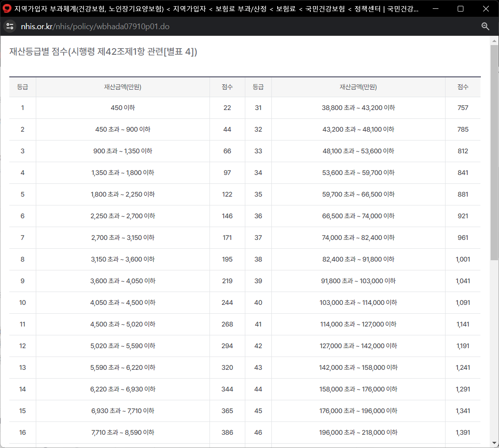Click the right '재산금액(만원)' column header
The image size is (499, 448).
(358, 87)
